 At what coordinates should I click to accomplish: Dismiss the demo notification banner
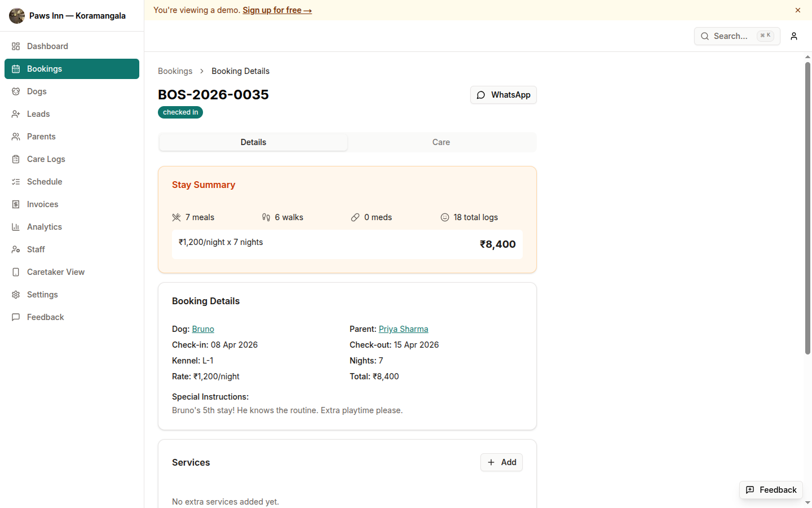[798, 10]
